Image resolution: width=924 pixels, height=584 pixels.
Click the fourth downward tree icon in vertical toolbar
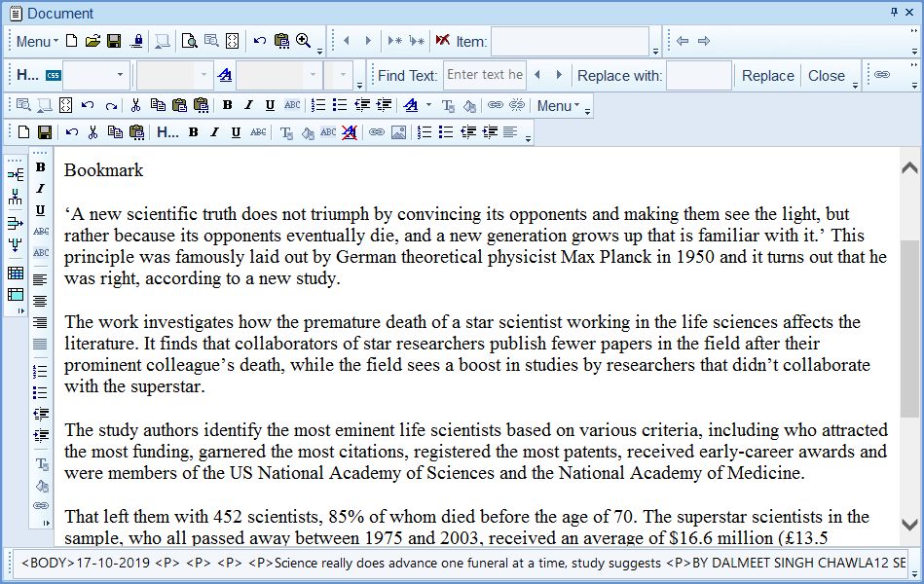pos(16,244)
